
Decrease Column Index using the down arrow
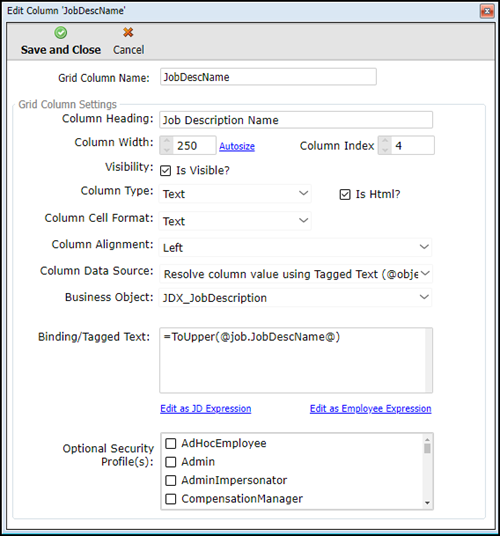click(x=385, y=150)
